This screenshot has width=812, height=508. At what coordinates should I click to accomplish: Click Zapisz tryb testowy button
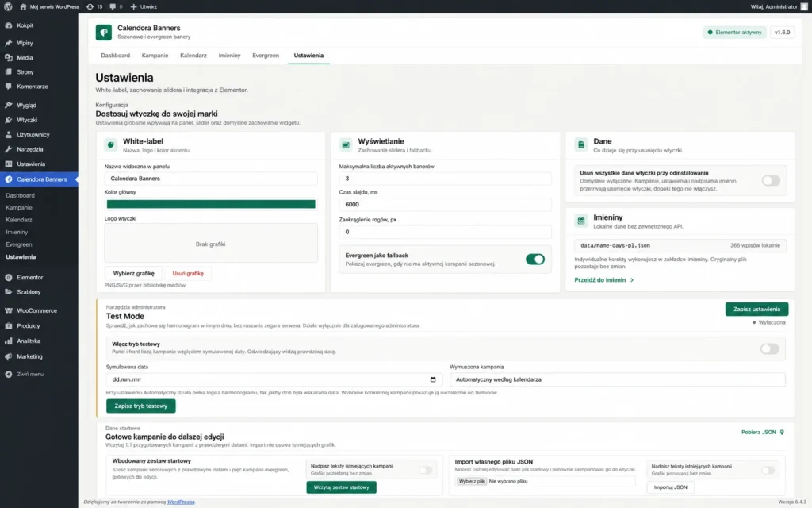pos(141,406)
